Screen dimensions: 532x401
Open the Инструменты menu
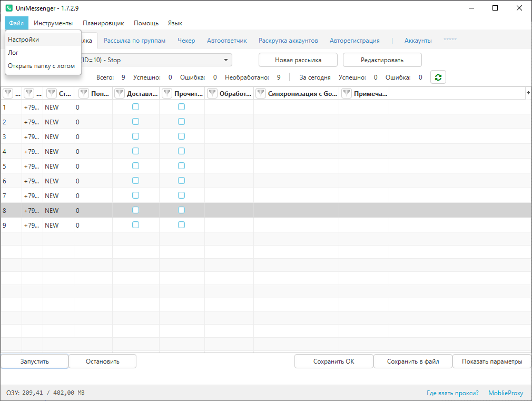tap(53, 23)
